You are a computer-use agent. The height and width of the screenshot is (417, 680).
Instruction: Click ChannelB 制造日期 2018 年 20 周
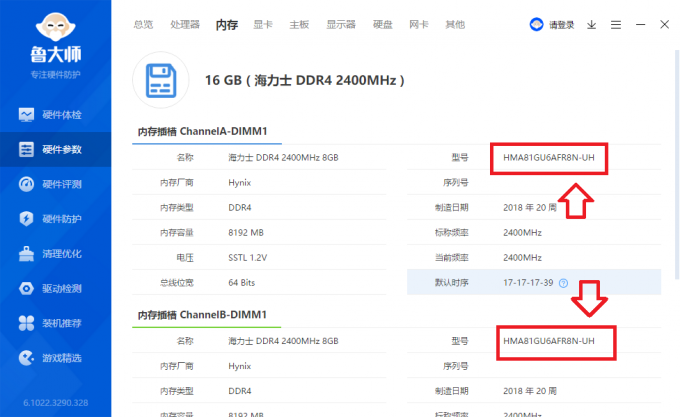click(x=530, y=391)
